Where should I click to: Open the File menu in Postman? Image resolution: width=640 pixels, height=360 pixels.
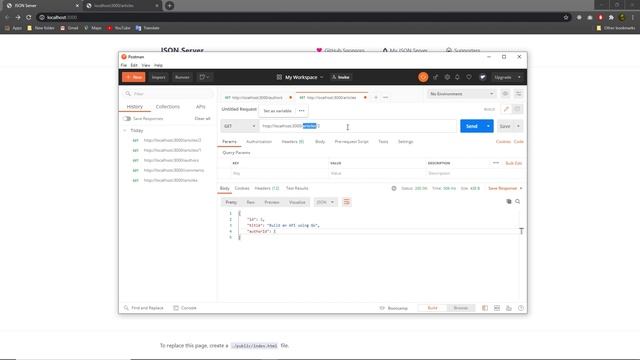124,65
